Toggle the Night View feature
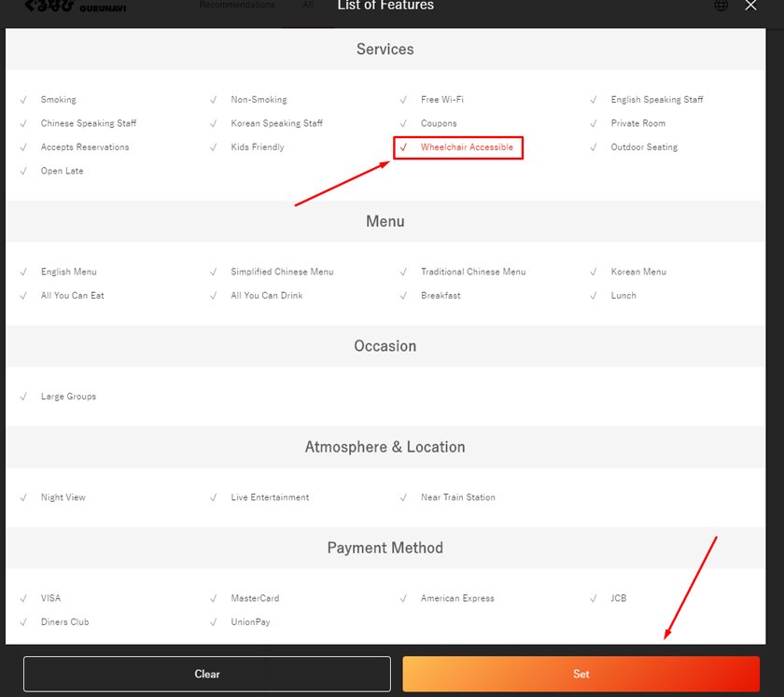Screen dimensions: 784x697 [x=53, y=497]
